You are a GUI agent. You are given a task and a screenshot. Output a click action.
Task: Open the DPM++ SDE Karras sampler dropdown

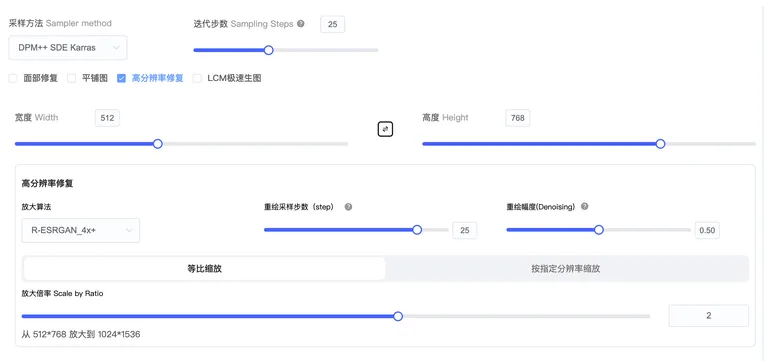(x=68, y=48)
